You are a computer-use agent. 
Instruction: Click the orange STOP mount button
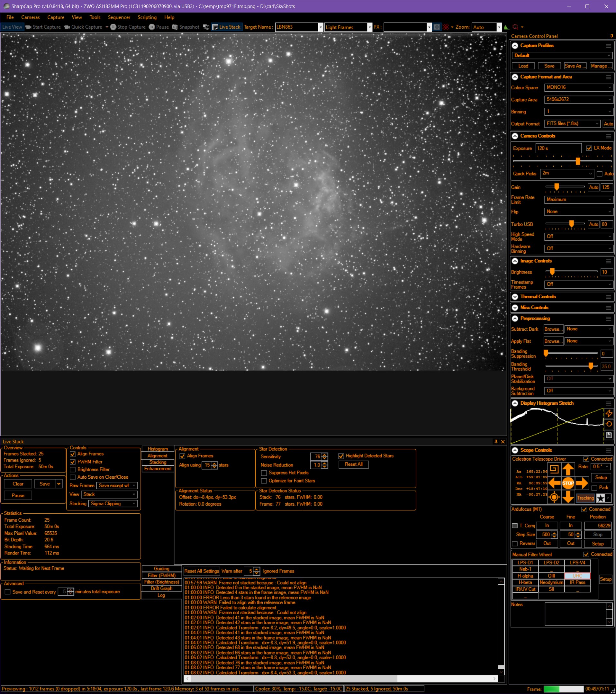tap(568, 483)
